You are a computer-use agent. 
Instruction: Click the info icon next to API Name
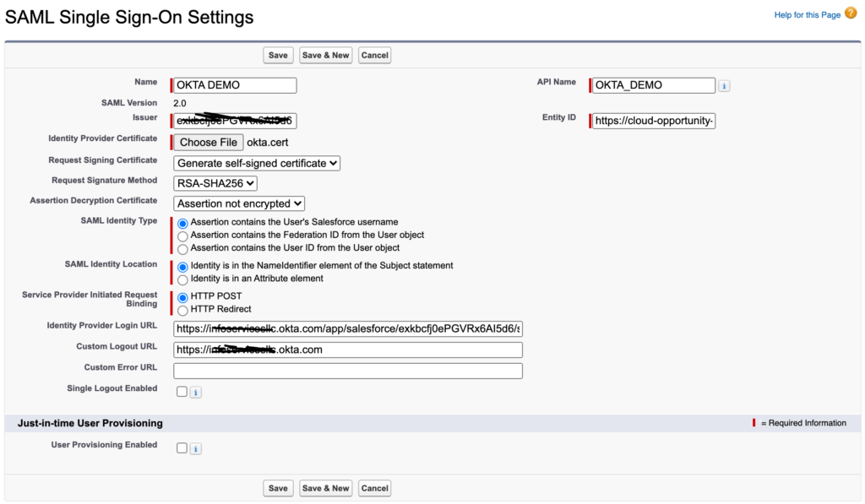pos(724,85)
